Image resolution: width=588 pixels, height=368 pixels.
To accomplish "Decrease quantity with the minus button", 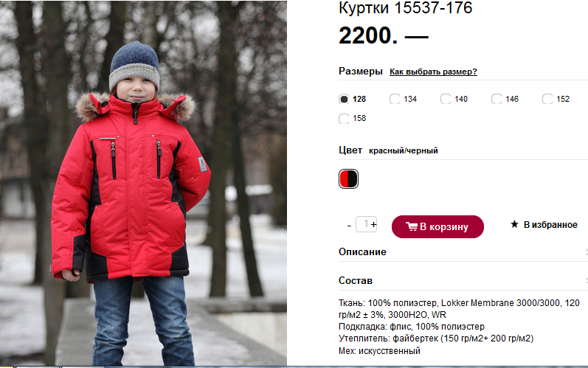I will coord(349,226).
